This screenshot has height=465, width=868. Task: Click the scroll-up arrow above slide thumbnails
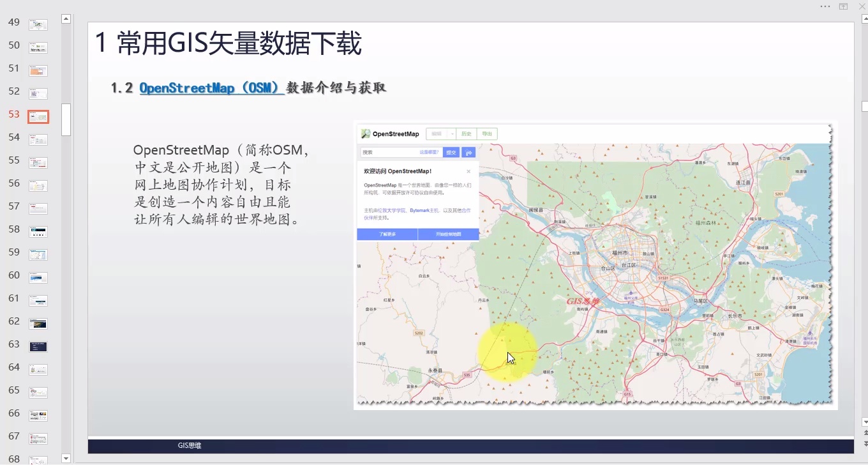coord(65,18)
